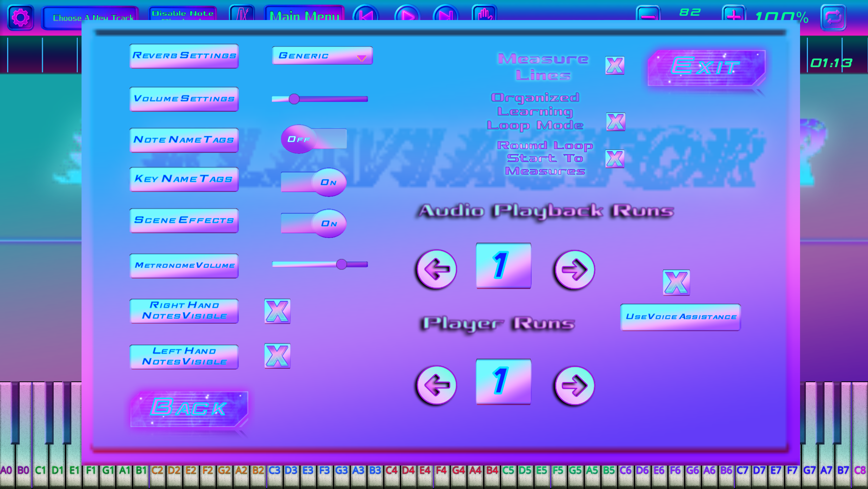Click the Exit button
Image resolution: width=868 pixels, height=489 pixels.
tap(705, 67)
